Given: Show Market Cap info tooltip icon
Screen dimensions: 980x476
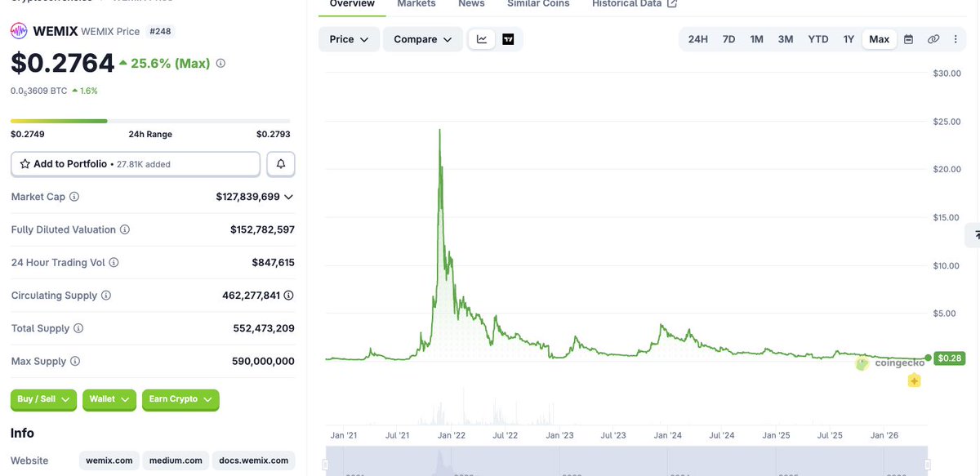Looking at the screenshot, I should pos(74,197).
